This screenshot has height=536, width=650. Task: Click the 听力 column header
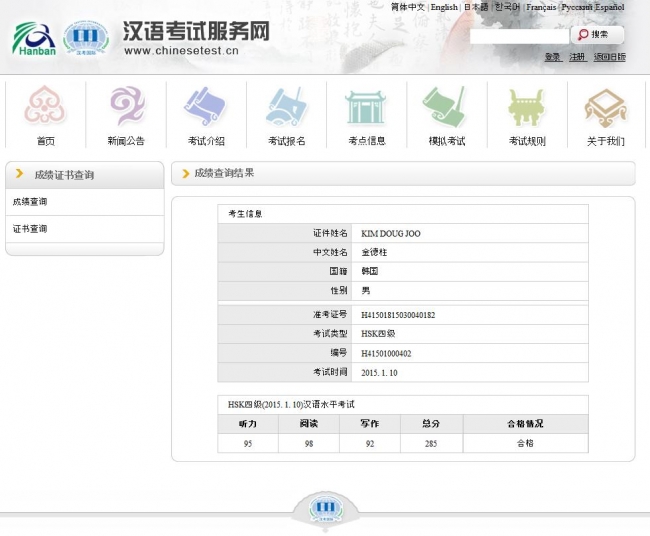(248, 424)
